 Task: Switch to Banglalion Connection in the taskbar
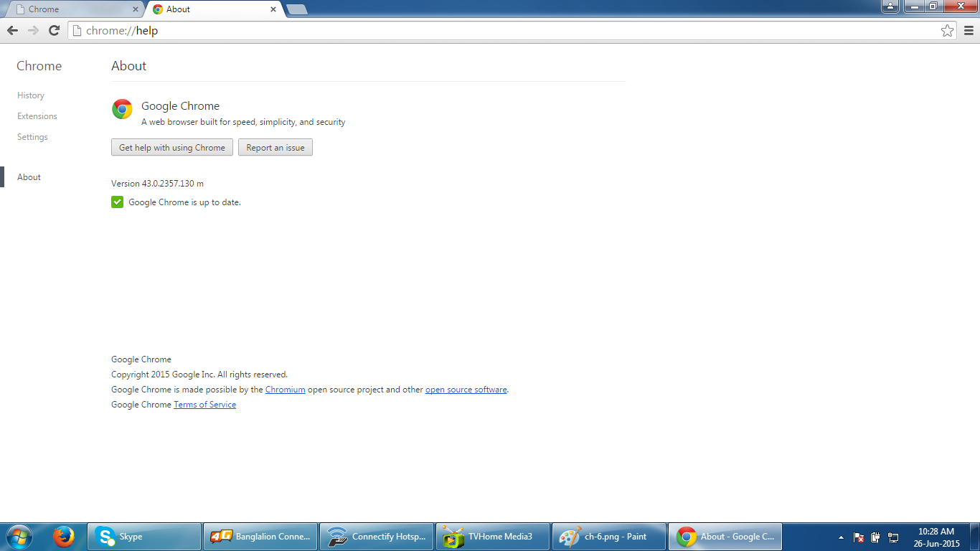point(260,537)
